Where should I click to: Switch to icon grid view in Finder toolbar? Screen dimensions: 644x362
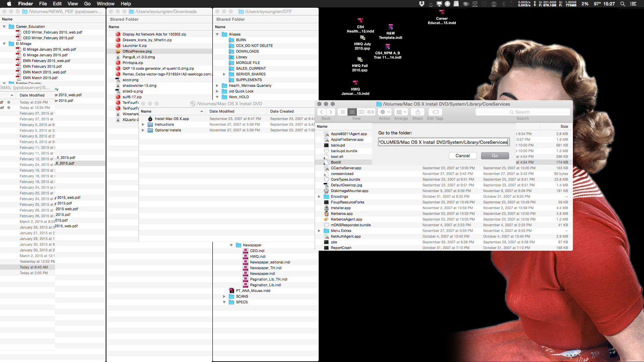342,112
